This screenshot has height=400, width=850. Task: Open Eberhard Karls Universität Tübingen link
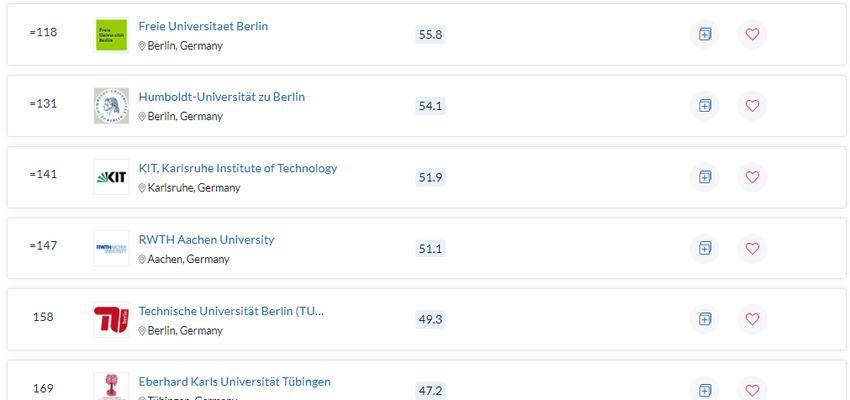(235, 382)
